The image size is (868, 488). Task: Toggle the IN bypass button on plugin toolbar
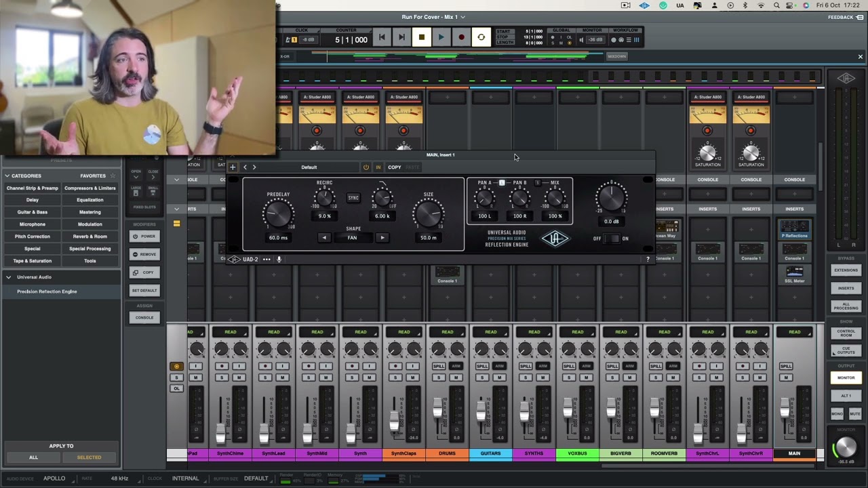pos(378,167)
